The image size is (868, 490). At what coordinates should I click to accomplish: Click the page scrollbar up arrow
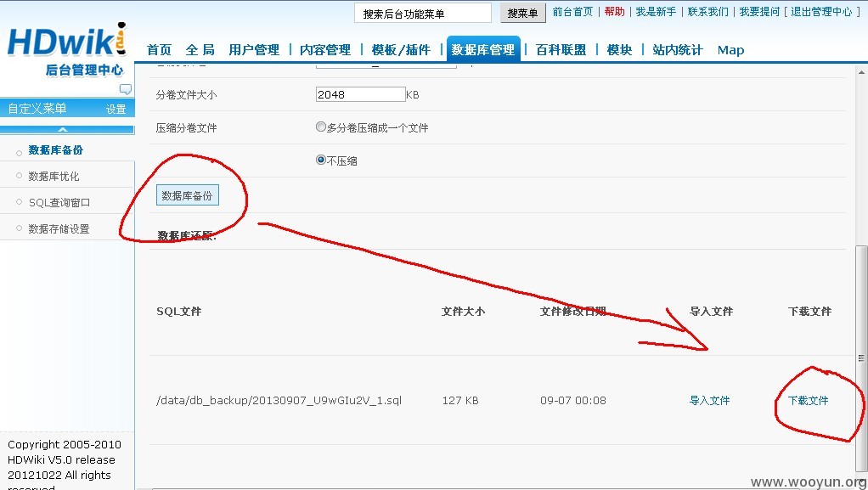(862, 72)
